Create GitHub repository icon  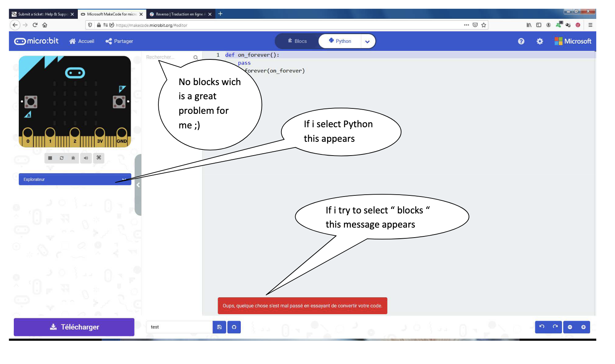234,327
